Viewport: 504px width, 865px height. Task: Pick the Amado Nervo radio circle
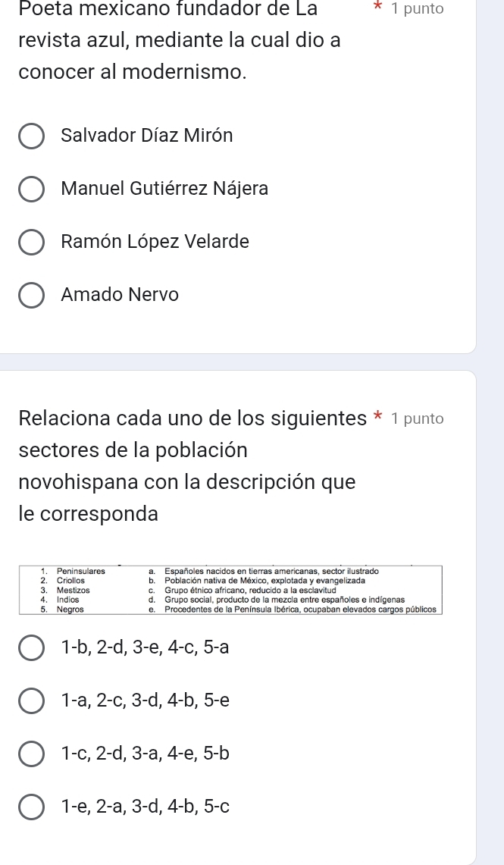pyautogui.click(x=31, y=295)
